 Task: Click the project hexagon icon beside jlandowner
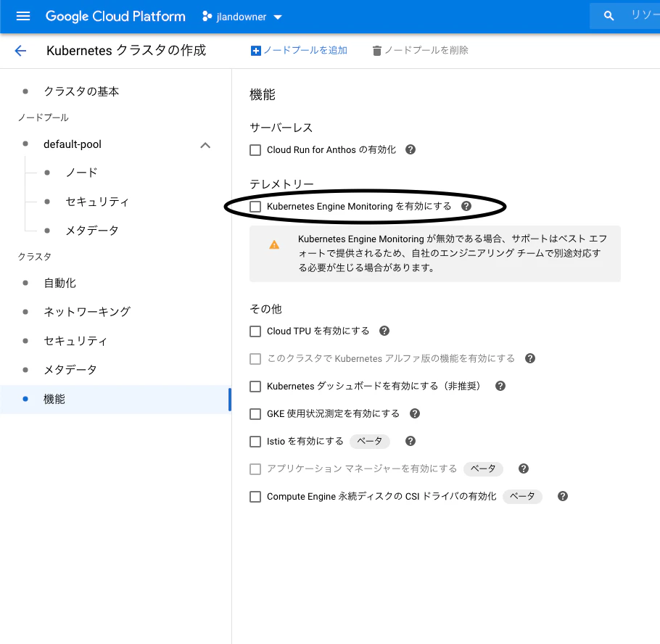click(x=207, y=17)
